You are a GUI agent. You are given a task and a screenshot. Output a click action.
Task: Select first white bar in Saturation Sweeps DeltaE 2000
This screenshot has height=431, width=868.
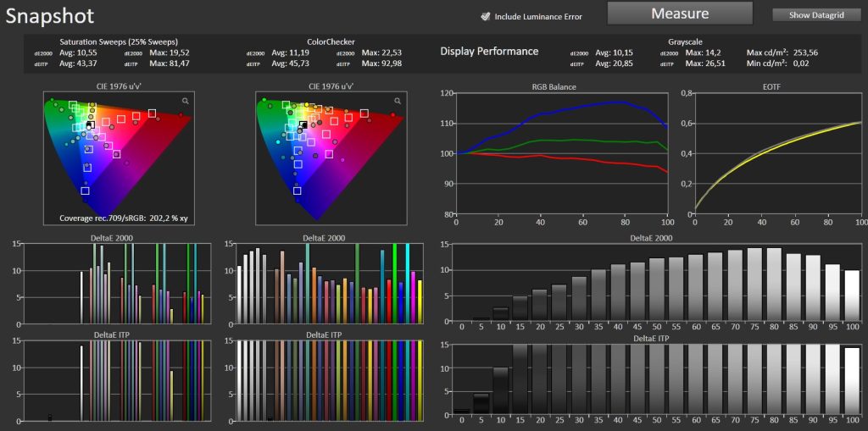click(x=81, y=296)
